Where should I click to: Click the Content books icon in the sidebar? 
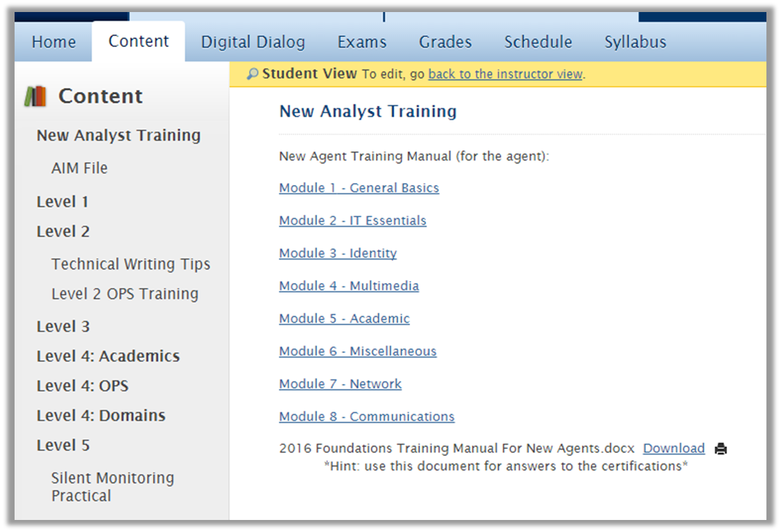tap(35, 96)
